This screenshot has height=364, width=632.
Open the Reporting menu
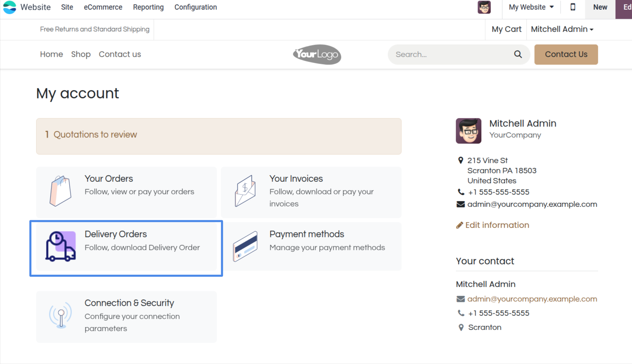pos(148,7)
